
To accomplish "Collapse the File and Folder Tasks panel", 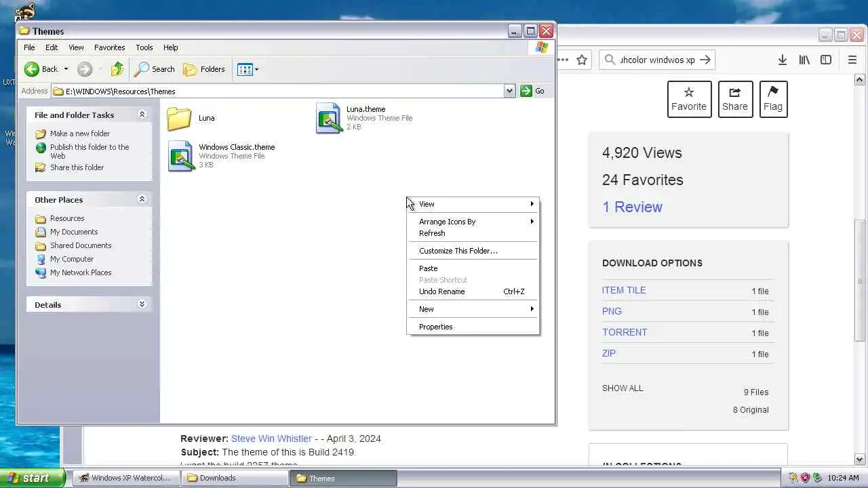I will point(142,115).
